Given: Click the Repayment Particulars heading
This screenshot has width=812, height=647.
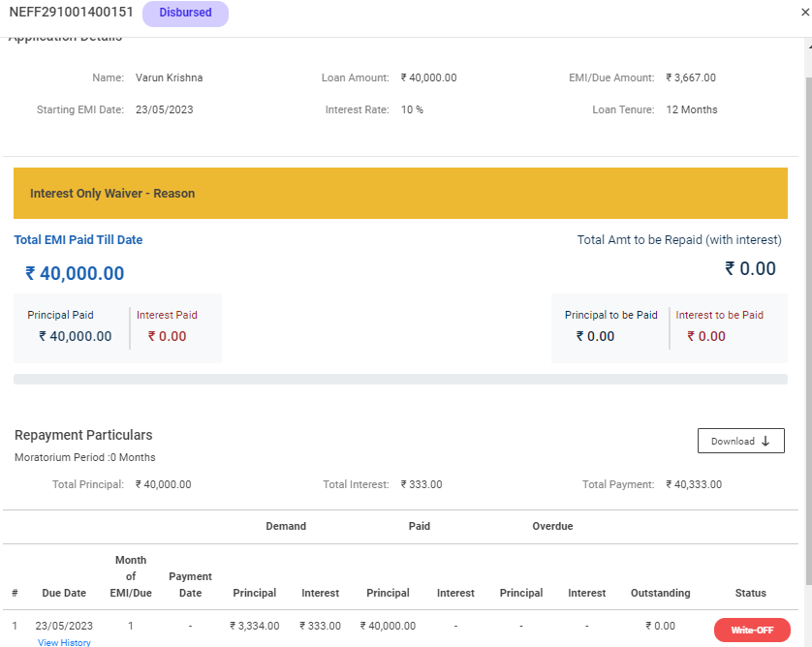Looking at the screenshot, I should click(x=83, y=435).
